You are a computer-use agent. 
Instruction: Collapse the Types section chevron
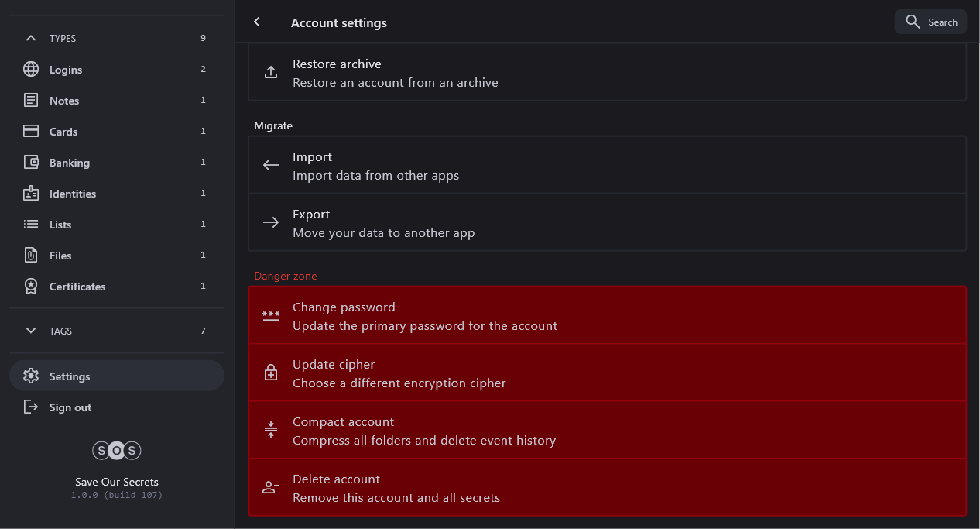click(31, 38)
